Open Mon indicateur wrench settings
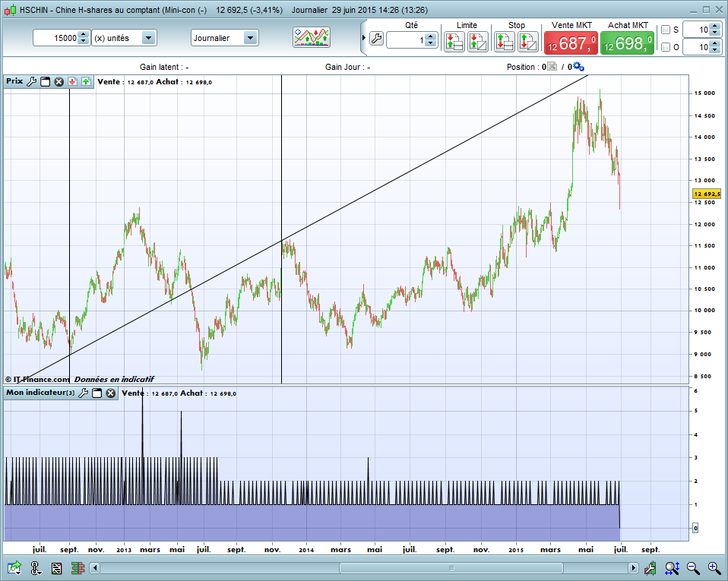Viewport: 728px width, 581px height. (83, 393)
